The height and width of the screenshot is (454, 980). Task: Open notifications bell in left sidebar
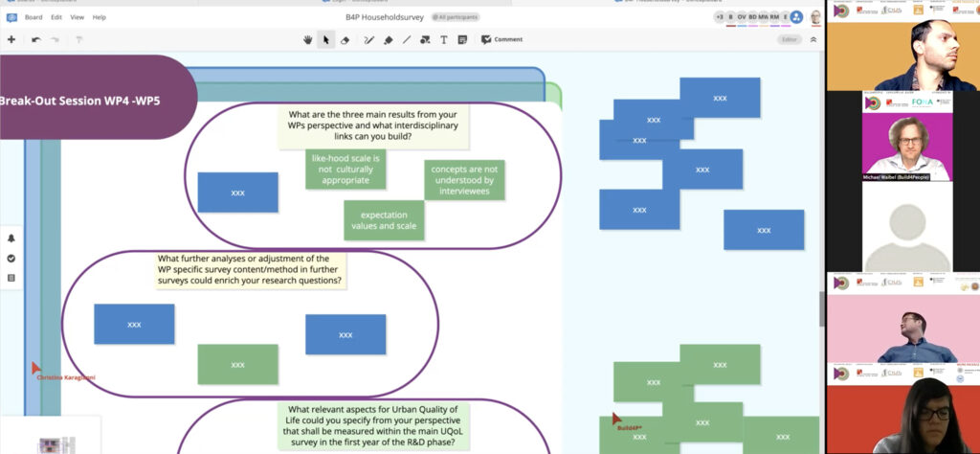[11, 238]
